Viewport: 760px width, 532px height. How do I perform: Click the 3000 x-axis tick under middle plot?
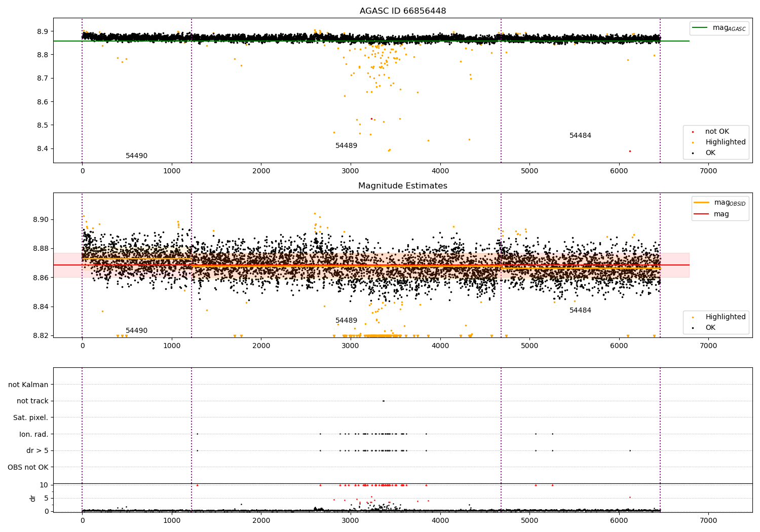(x=351, y=346)
